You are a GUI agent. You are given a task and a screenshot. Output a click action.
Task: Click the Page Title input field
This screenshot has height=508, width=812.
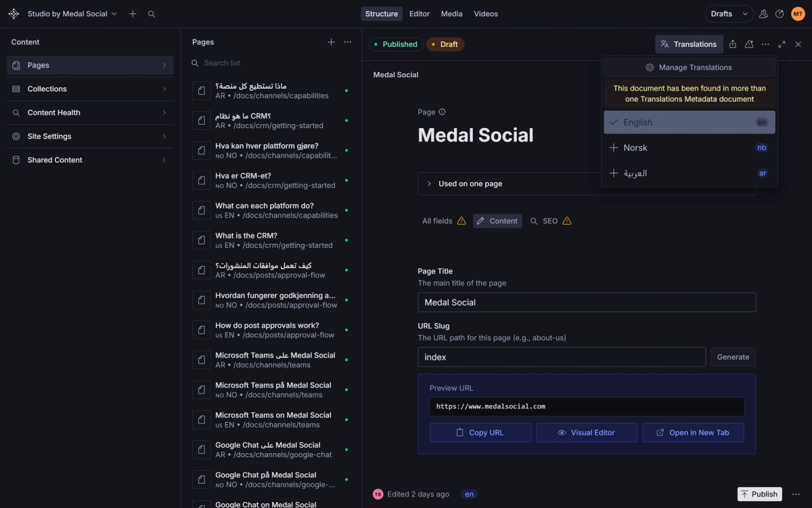(587, 302)
